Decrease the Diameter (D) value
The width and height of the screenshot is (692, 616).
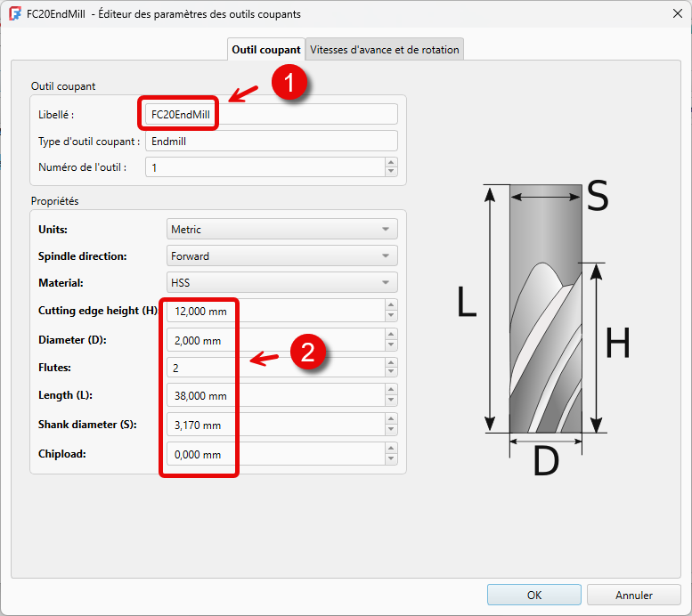[391, 345]
